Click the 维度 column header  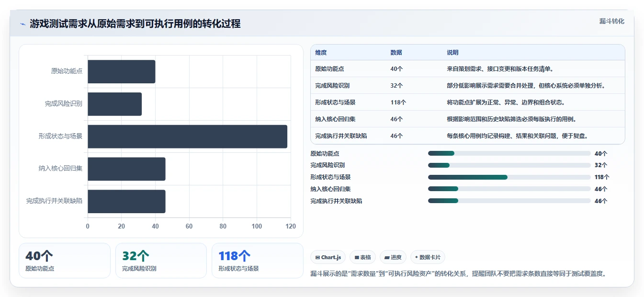click(321, 53)
